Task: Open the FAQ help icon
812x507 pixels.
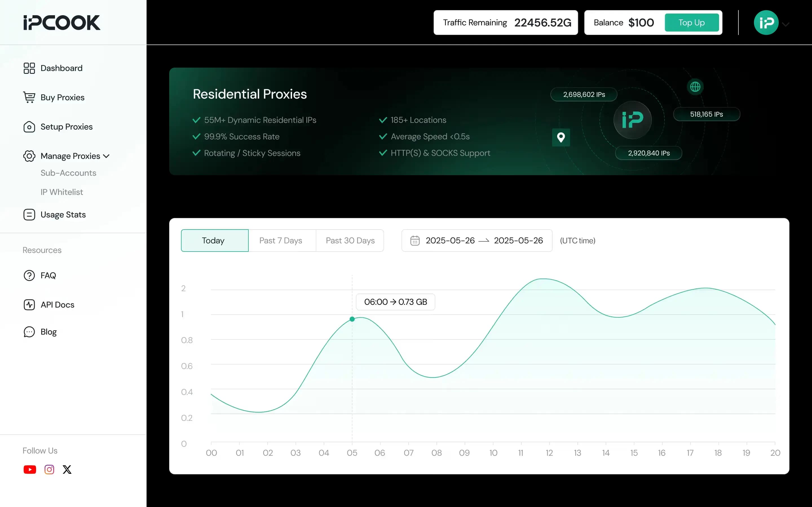Action: pyautogui.click(x=29, y=275)
